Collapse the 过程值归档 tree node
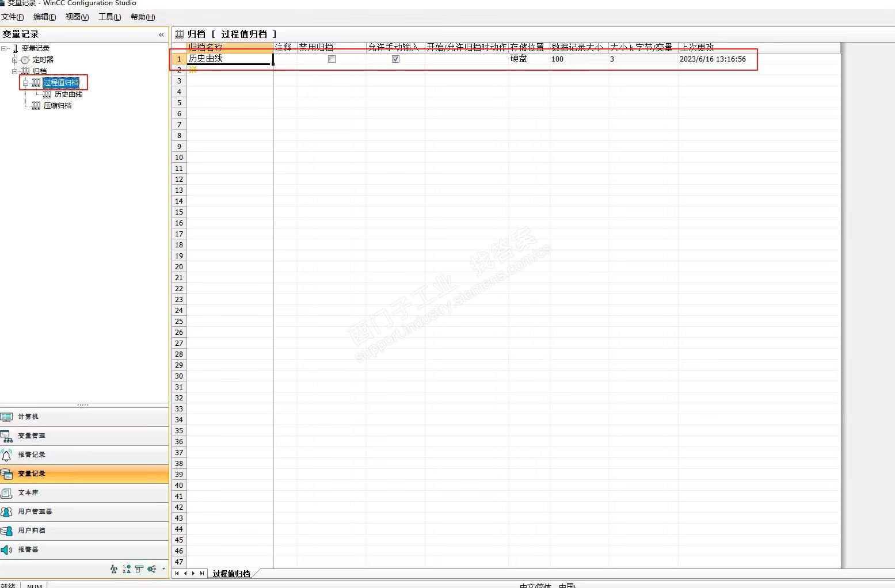 coord(26,83)
